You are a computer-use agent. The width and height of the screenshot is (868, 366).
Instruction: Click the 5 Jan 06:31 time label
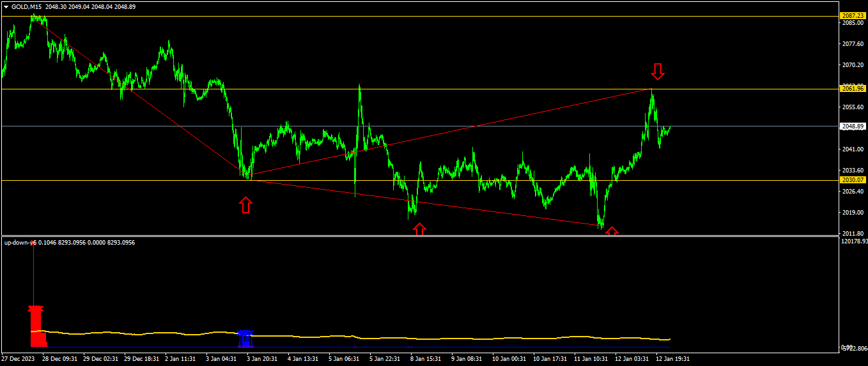(345, 359)
